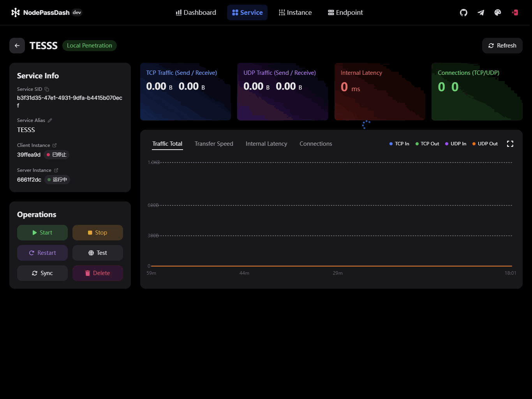Click the UDP Traffic stat card

[x=283, y=92]
